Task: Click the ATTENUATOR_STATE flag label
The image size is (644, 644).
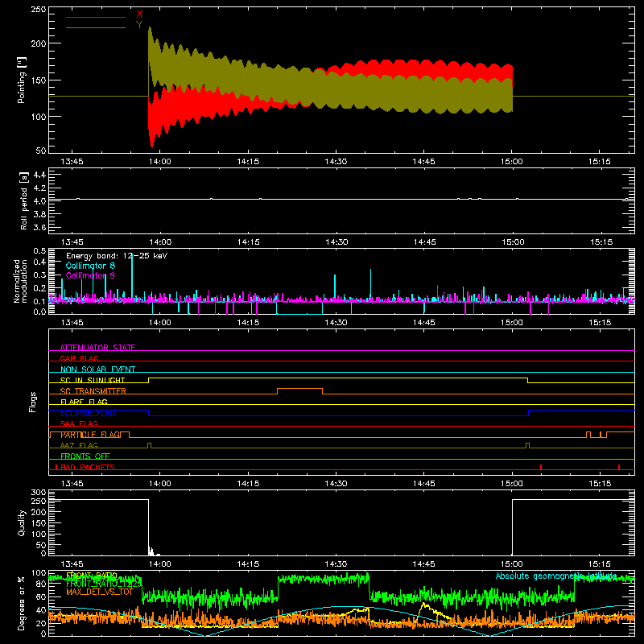Action: tap(97, 348)
